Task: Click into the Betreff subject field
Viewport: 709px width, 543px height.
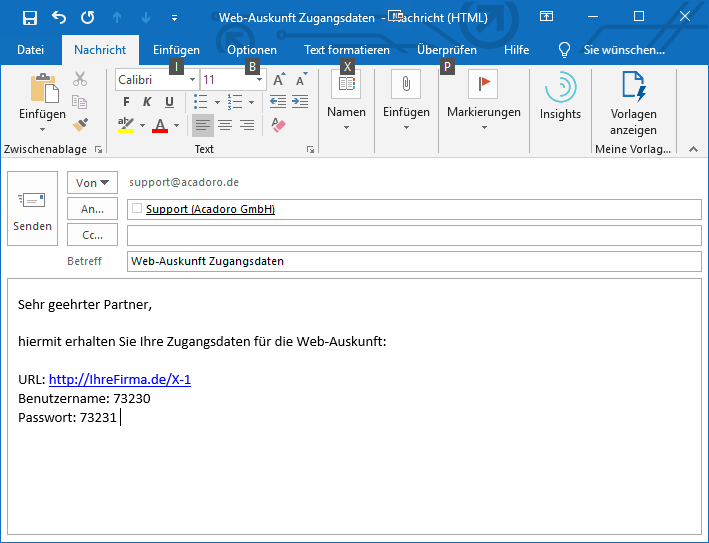Action: pos(414,261)
